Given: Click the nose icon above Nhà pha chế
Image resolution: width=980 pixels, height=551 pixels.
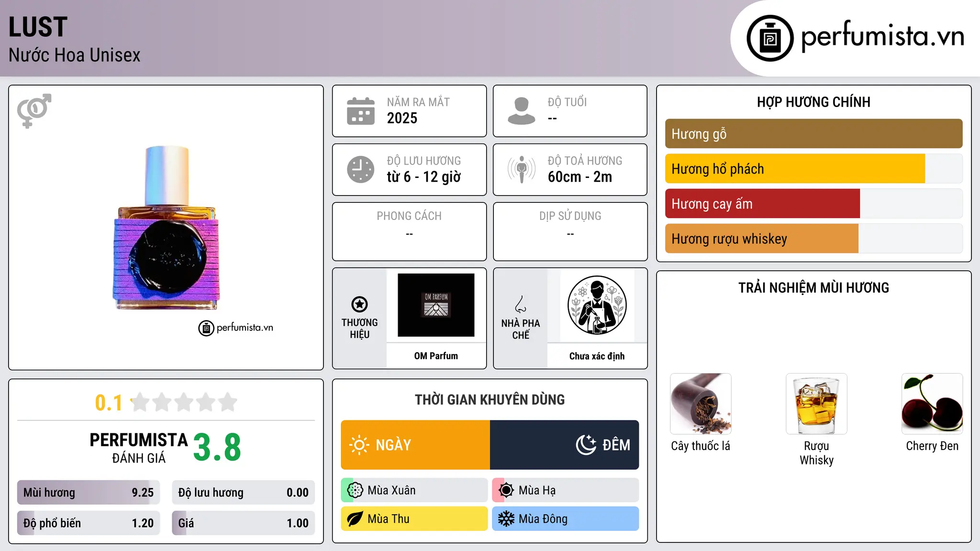Looking at the screenshot, I should point(521,304).
